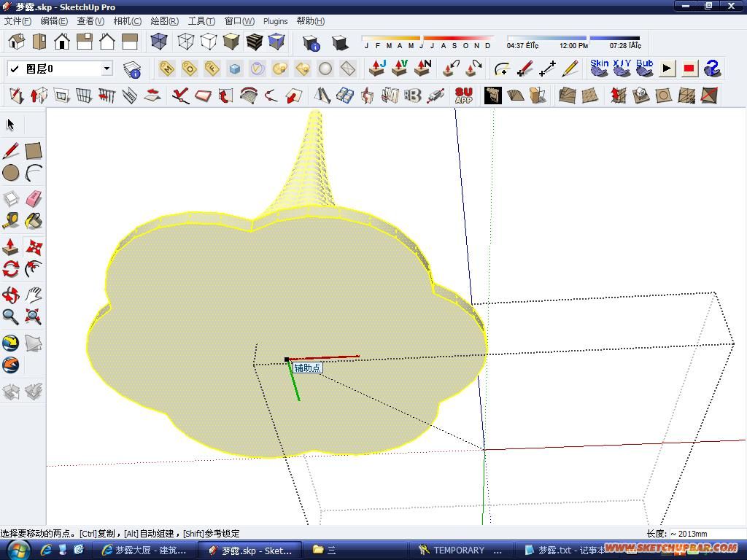747x560 pixels.
Task: Enable Shaded face style
Action: pyautogui.click(x=231, y=42)
